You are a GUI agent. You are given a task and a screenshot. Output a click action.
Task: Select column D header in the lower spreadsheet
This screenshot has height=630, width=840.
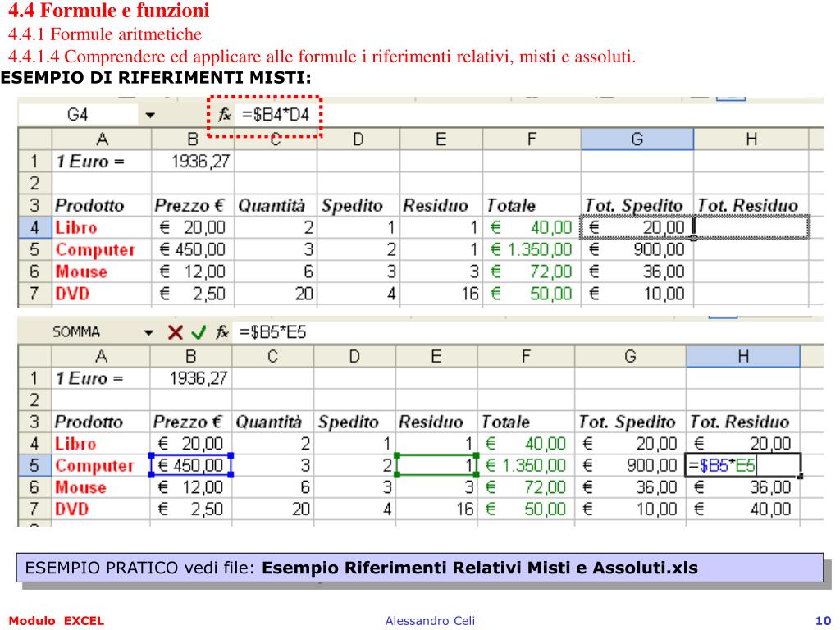[354, 356]
